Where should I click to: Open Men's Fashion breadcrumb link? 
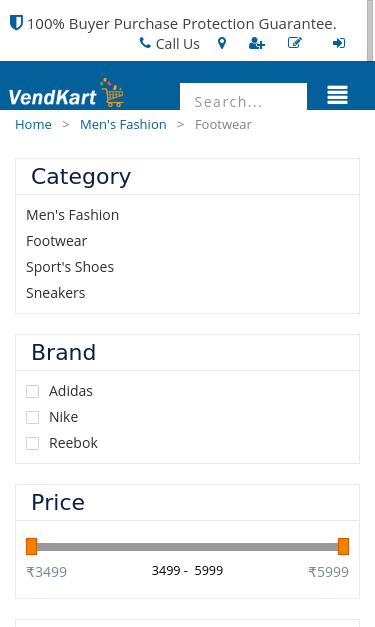click(123, 125)
